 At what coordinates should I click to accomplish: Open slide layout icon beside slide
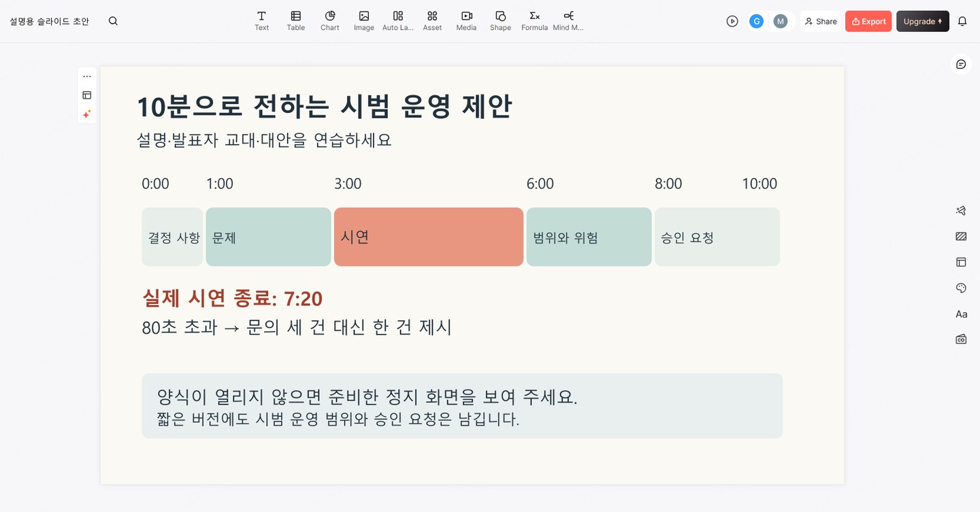click(87, 95)
